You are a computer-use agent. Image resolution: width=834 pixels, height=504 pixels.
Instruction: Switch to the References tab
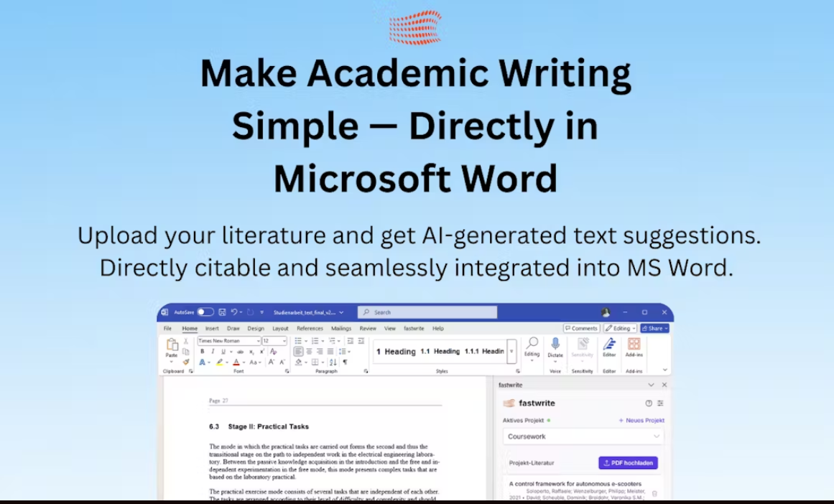[x=310, y=329]
